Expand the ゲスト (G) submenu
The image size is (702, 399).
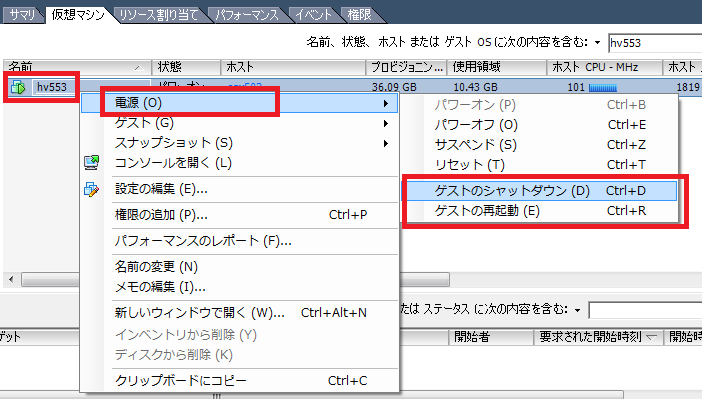coord(240,123)
